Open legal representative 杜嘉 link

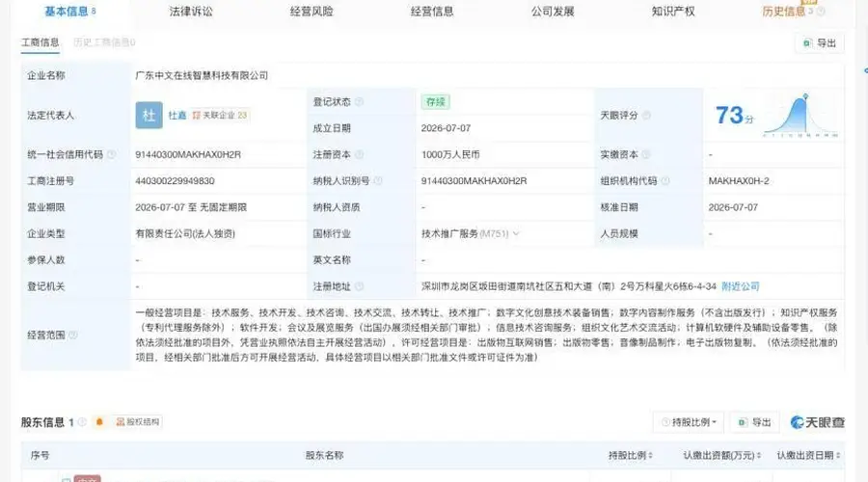click(x=177, y=115)
